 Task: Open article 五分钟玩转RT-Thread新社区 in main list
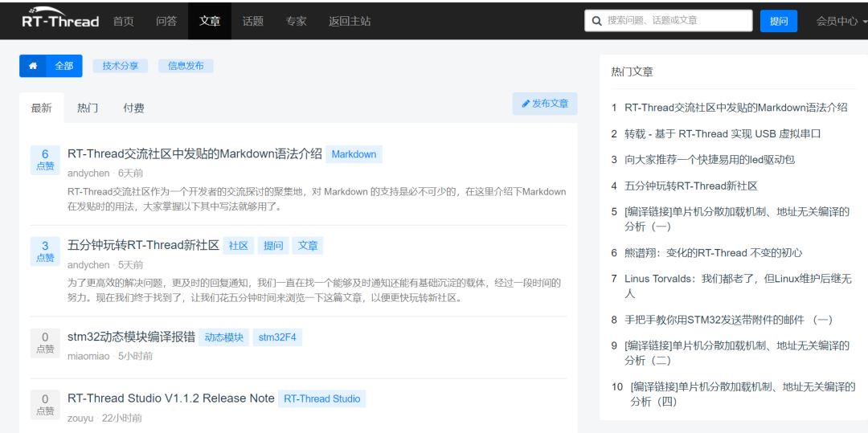(143, 246)
